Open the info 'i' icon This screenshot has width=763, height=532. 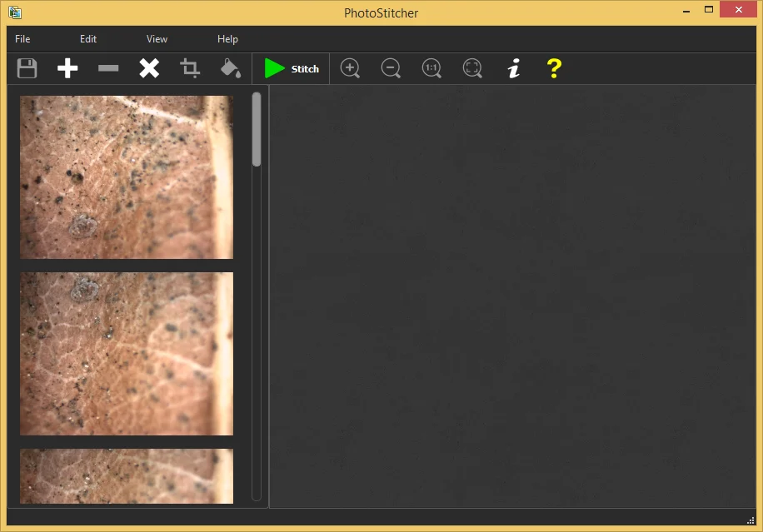(513, 68)
